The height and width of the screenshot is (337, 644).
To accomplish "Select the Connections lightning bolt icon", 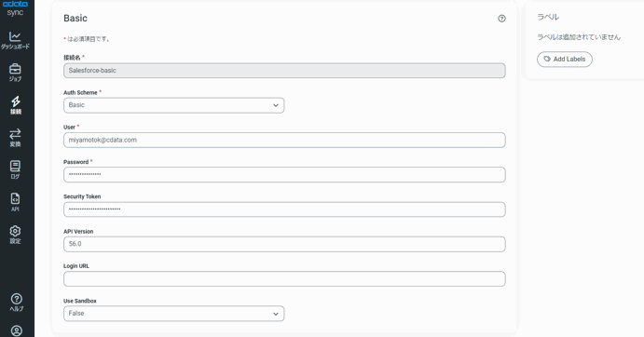I will [x=16, y=101].
